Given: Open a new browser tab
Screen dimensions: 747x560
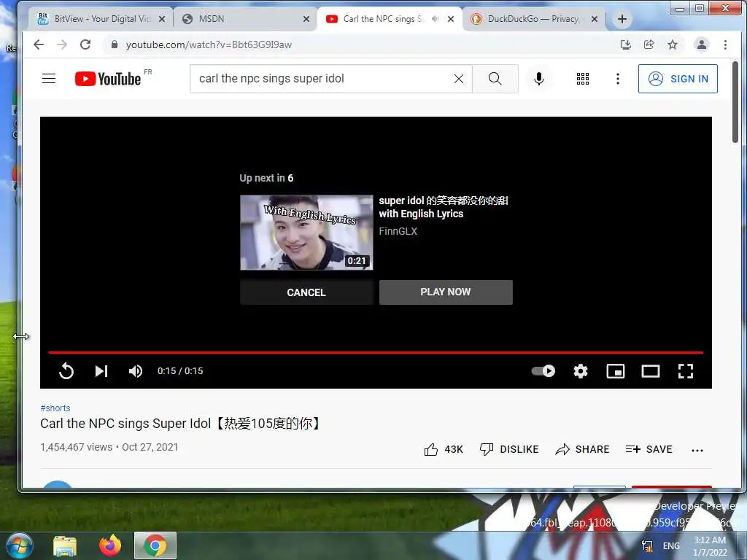Looking at the screenshot, I should (x=622, y=19).
